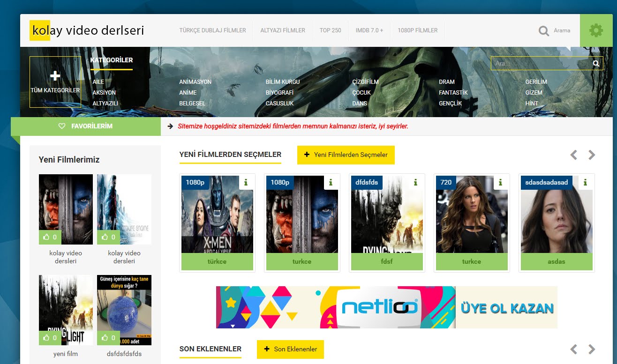Open the 720 poster with woman in black
The image size is (617, 364).
472,215
